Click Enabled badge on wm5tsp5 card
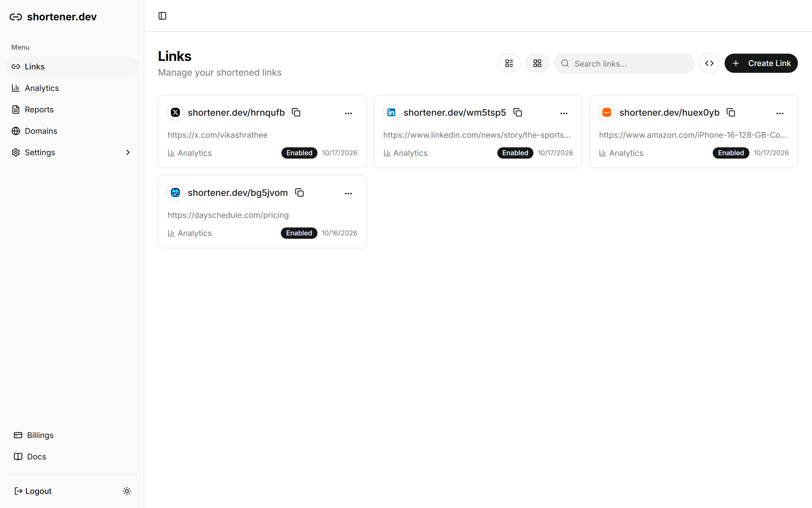This screenshot has height=508, width=812. click(x=515, y=153)
